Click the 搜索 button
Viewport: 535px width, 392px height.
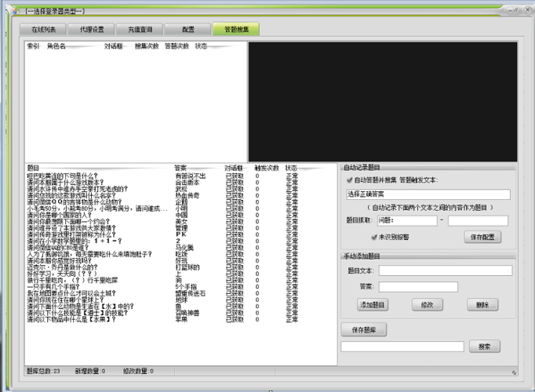[x=484, y=347]
